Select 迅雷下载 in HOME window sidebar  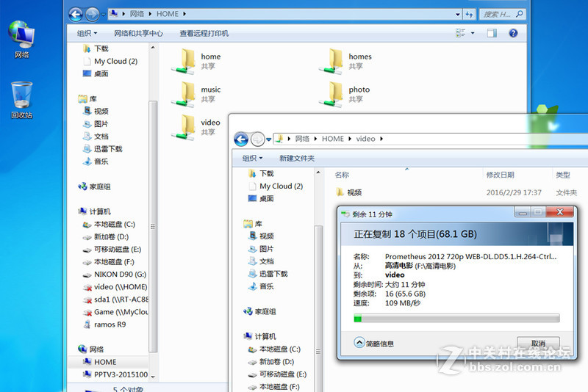pyautogui.click(x=102, y=149)
